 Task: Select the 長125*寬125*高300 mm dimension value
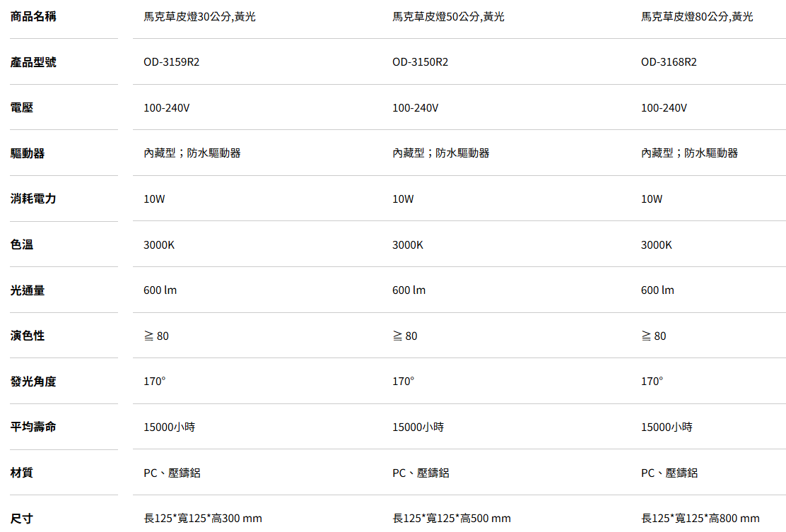203,519
